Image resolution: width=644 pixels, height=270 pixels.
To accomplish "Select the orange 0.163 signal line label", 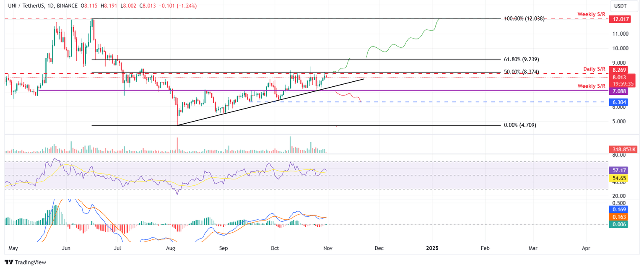I will (x=619, y=218).
